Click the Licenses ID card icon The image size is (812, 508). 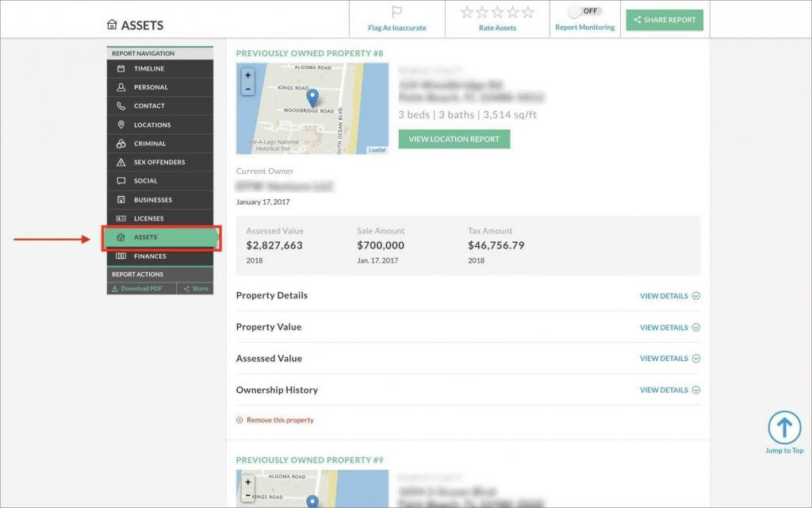pyautogui.click(x=121, y=218)
